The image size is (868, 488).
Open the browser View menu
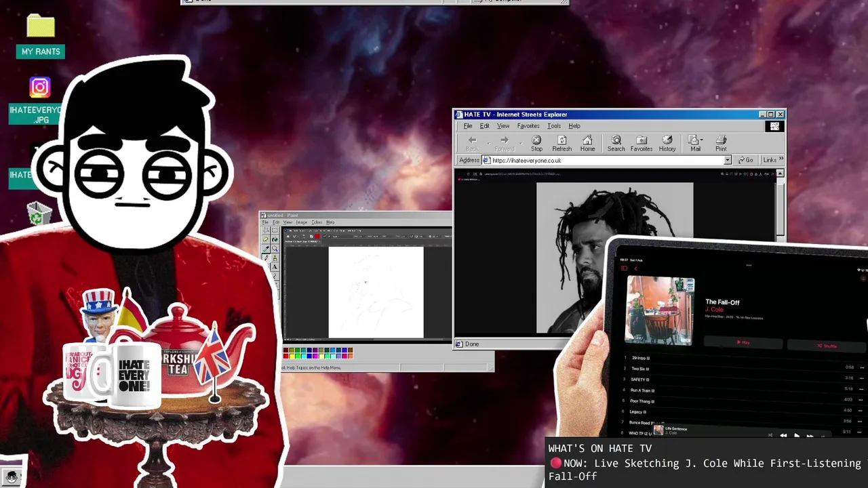point(502,126)
